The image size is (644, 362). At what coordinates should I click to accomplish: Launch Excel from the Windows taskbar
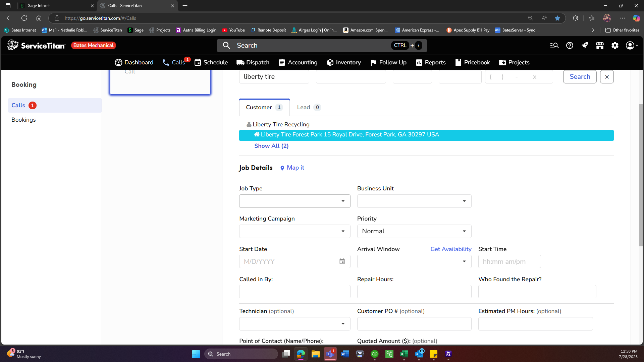404,354
